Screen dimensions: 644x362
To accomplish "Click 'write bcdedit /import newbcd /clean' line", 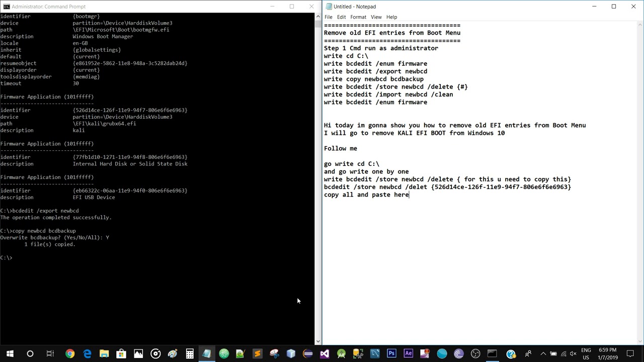I will pyautogui.click(x=388, y=95).
